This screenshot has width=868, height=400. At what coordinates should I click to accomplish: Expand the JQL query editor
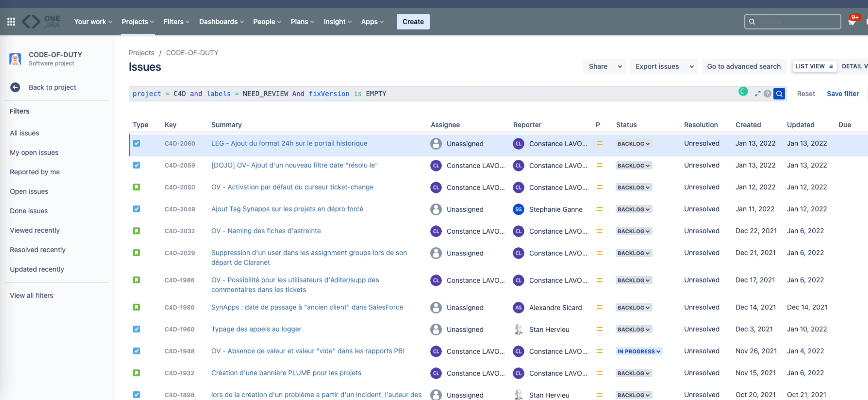point(758,94)
